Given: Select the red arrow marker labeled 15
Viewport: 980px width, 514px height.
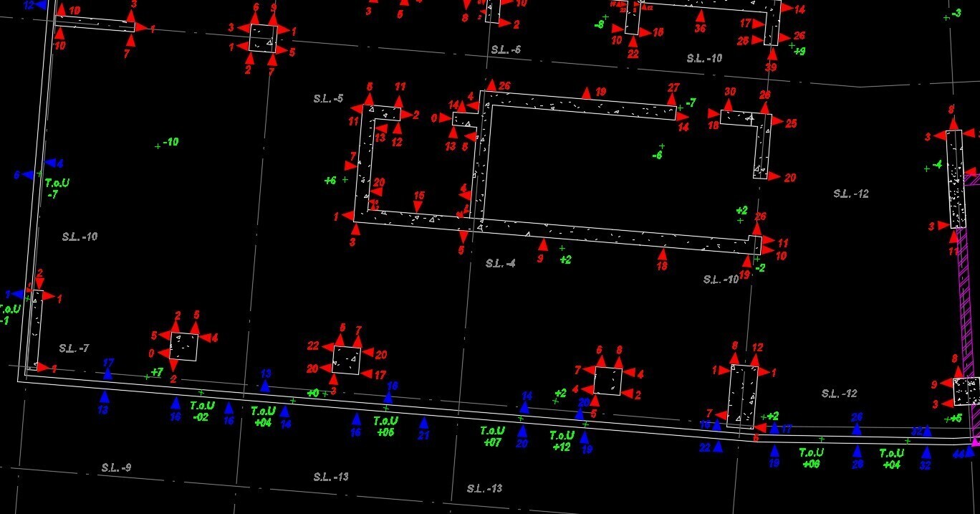Looking at the screenshot, I should pos(418,207).
